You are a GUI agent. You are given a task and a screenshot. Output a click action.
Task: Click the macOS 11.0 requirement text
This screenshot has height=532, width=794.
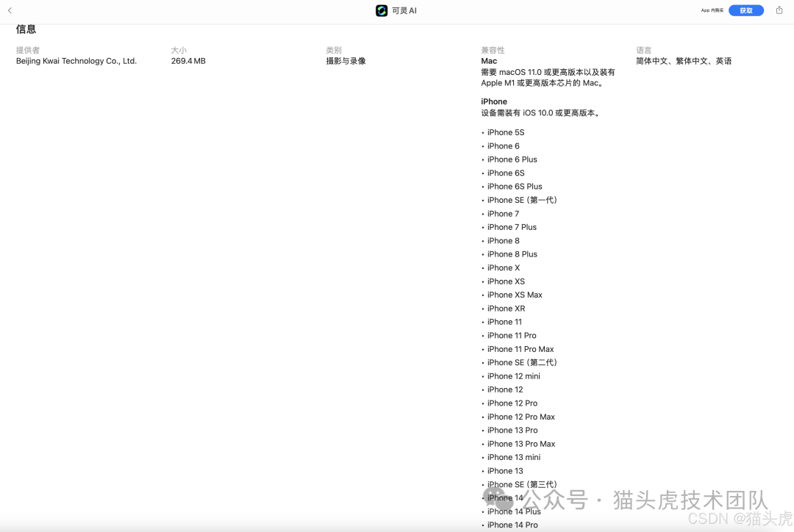548,77
